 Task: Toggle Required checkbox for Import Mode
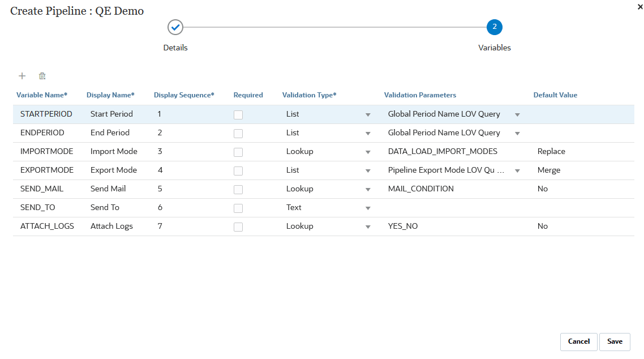[238, 152]
